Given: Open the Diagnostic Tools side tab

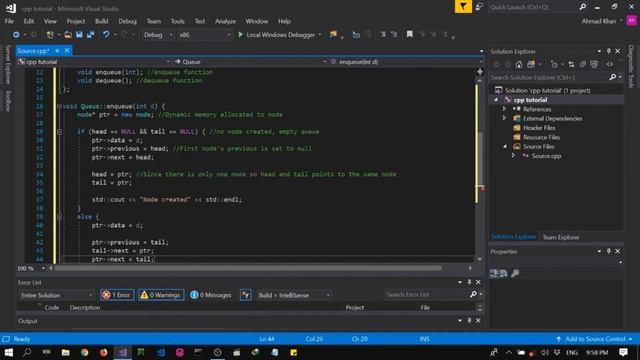Looking at the screenshot, I should [x=631, y=66].
